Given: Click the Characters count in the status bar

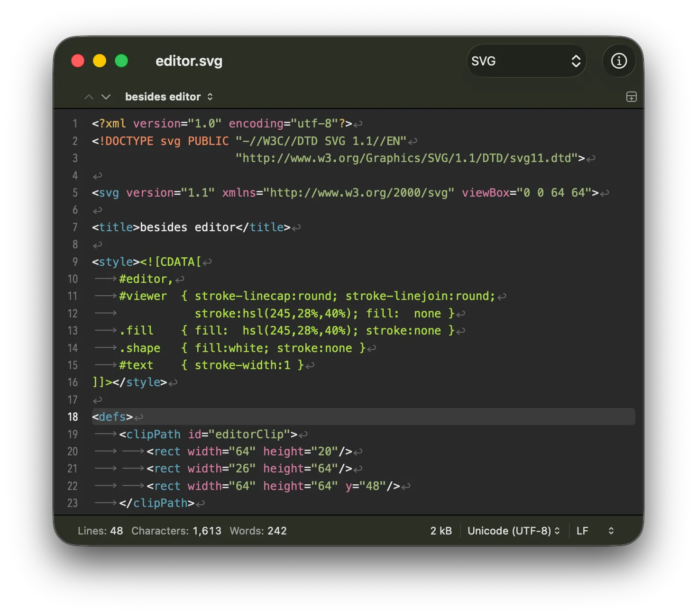Looking at the screenshot, I should 176,531.
